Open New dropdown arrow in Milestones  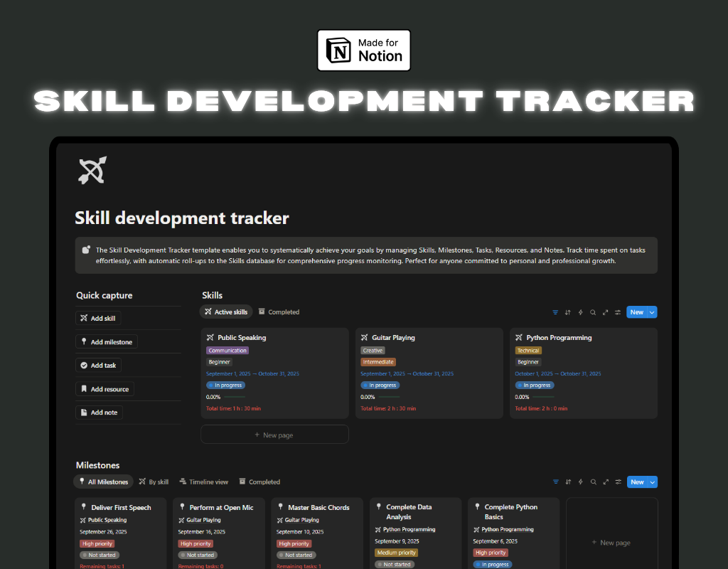click(x=653, y=482)
